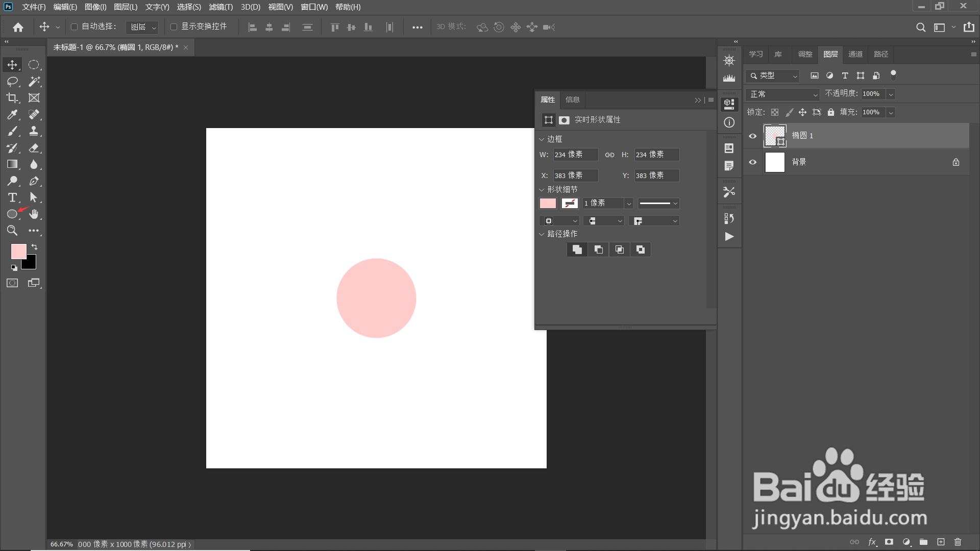Select the Pen tool
Screen dimensions: 980x551
tap(34, 181)
